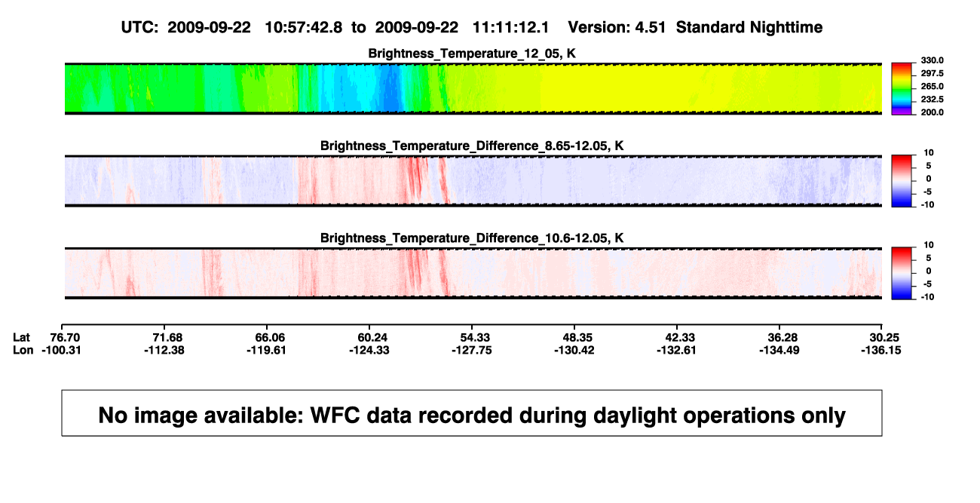Click latitude tick value 42.33
This screenshot has width=980, height=503.
point(678,337)
